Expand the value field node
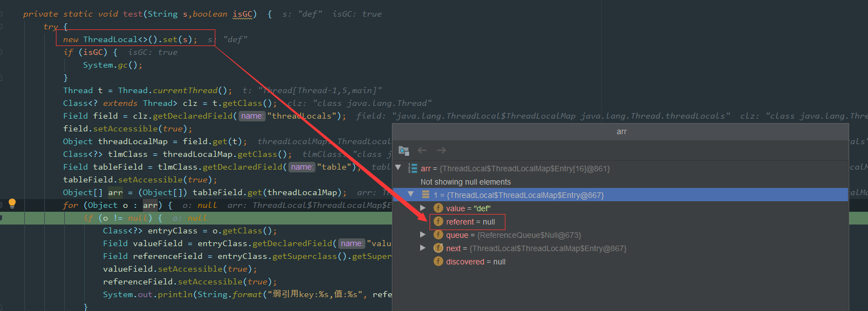The height and width of the screenshot is (311, 868). (423, 208)
